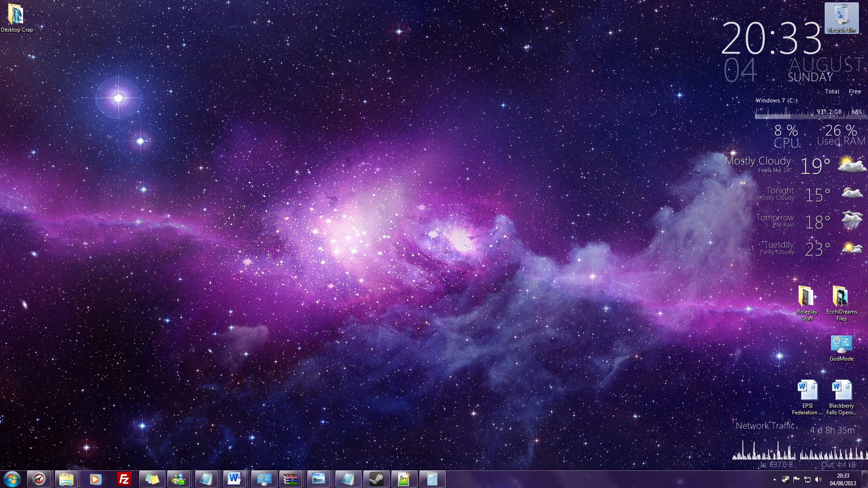Select the Blackberry Falls Word document
The height and width of the screenshot is (488, 868).
pyautogui.click(x=841, y=396)
